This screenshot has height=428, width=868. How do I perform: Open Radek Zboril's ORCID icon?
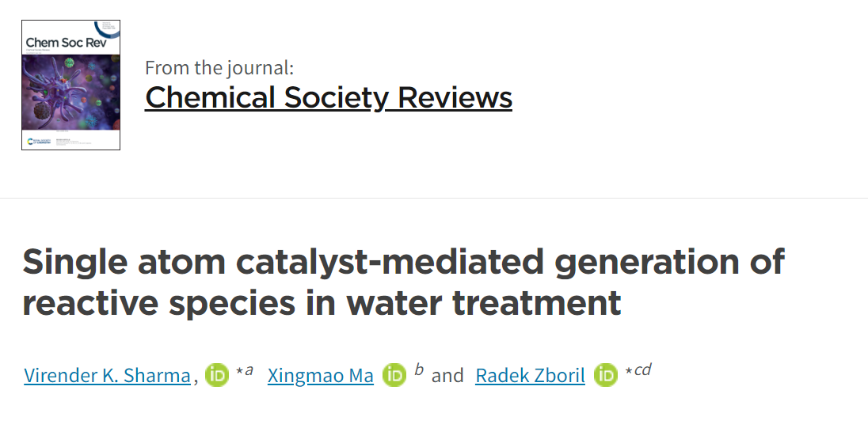tap(606, 375)
